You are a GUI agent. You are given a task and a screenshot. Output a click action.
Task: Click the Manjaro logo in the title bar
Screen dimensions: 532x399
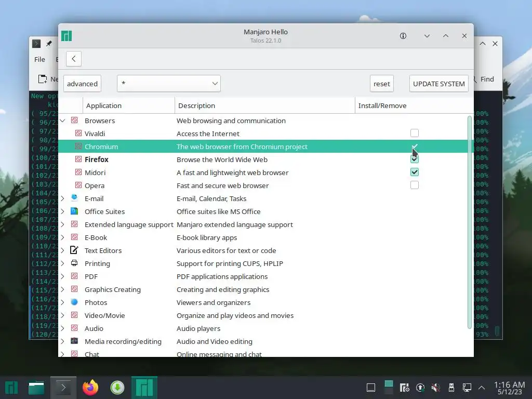click(66, 36)
